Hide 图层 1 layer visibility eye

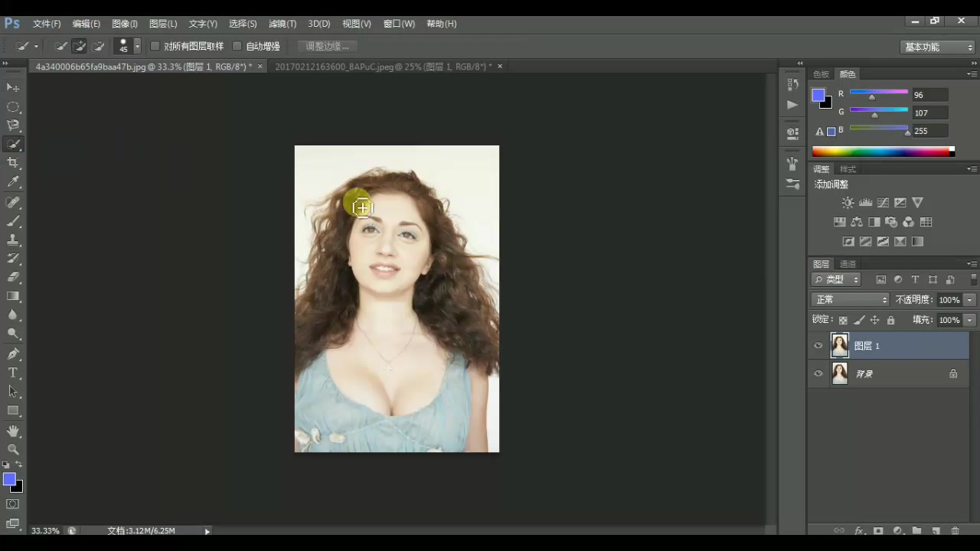pos(818,346)
